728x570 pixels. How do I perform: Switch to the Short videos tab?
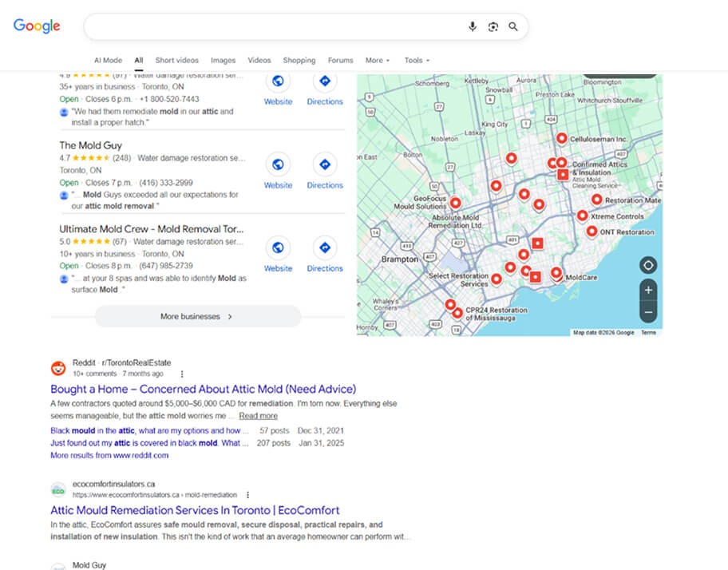[x=176, y=60]
